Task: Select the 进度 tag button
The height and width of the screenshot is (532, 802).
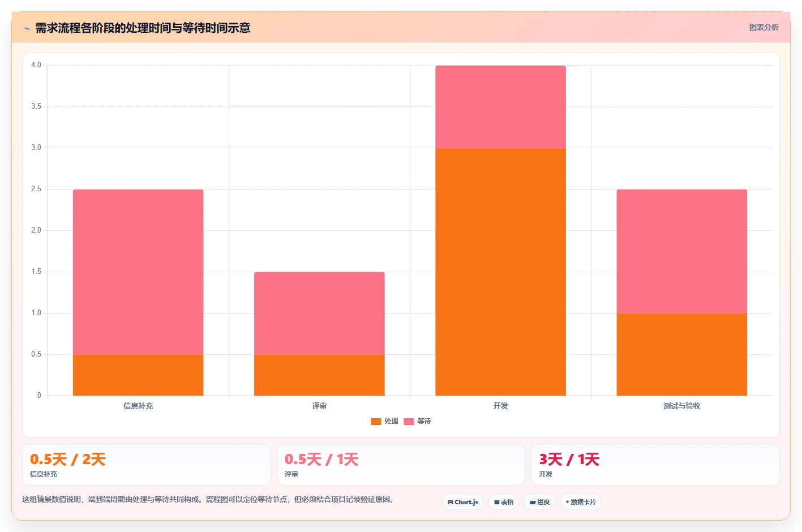Action: (539, 502)
